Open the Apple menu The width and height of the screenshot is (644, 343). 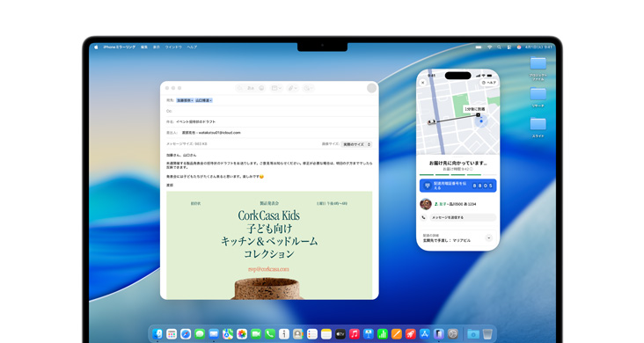click(96, 47)
